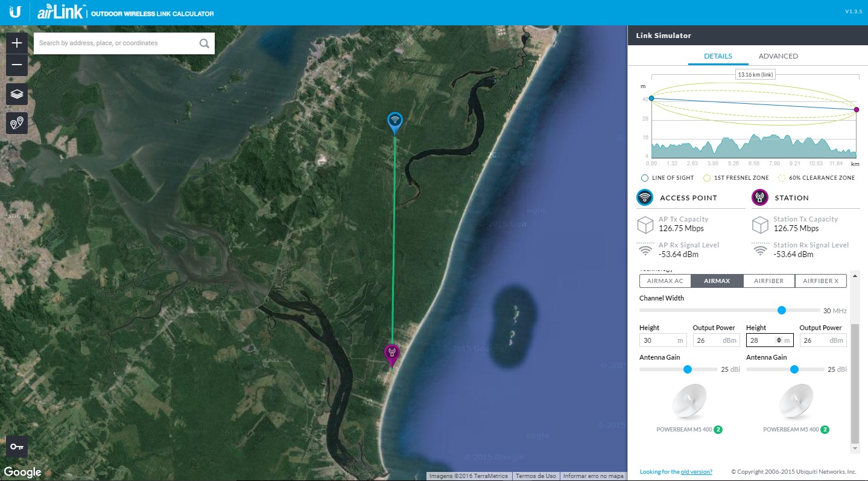Toggle 1st Fresnel Zone legend item
This screenshot has height=481, width=868.
[x=736, y=178]
